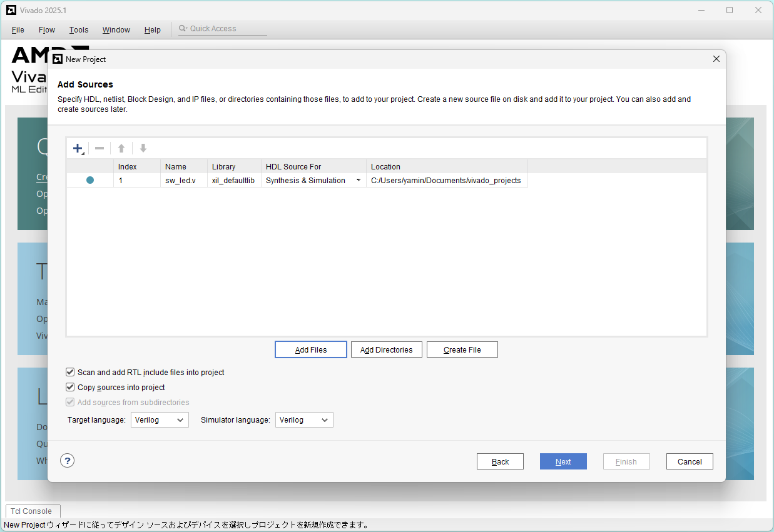Click the Quick Access search icon
The image size is (774, 532).
coord(183,29)
